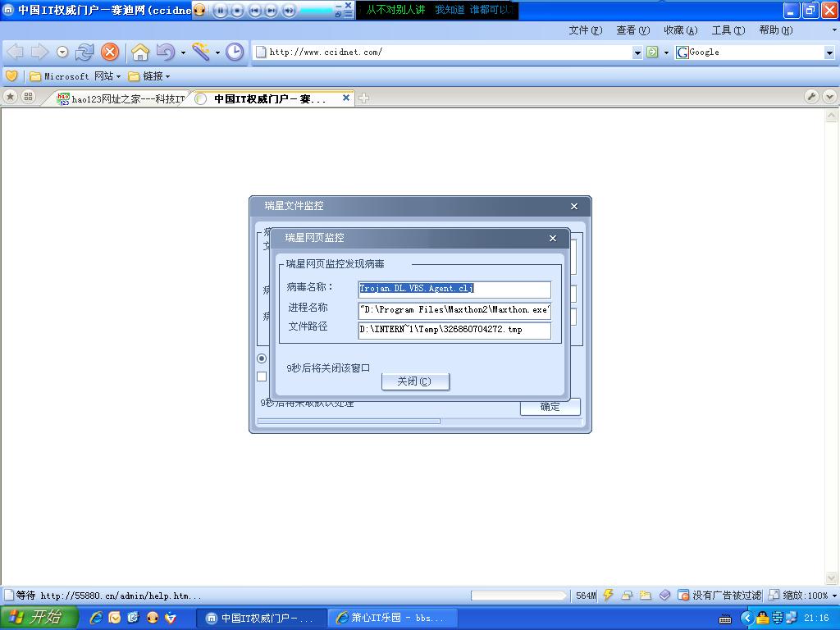
Task: Click the 进程名称 Maxthon.exe field
Action: pyautogui.click(x=454, y=309)
